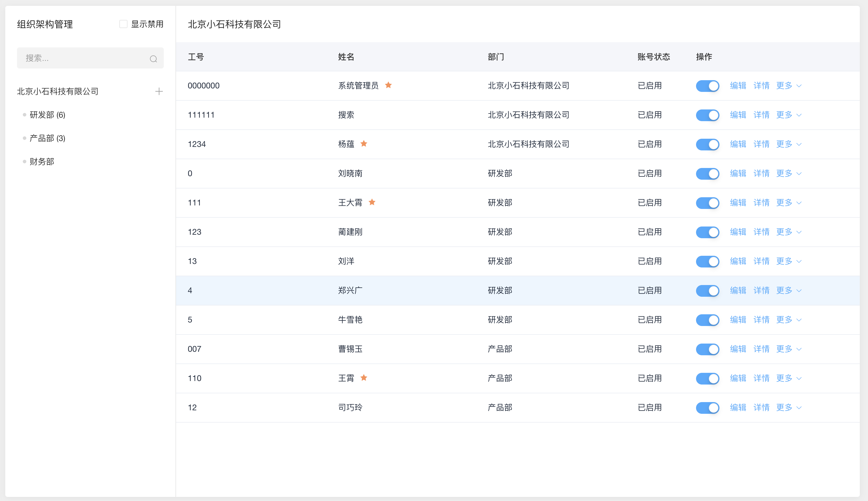The height and width of the screenshot is (501, 868).
Task: Toggle account switch for 刘洋
Action: coord(707,261)
